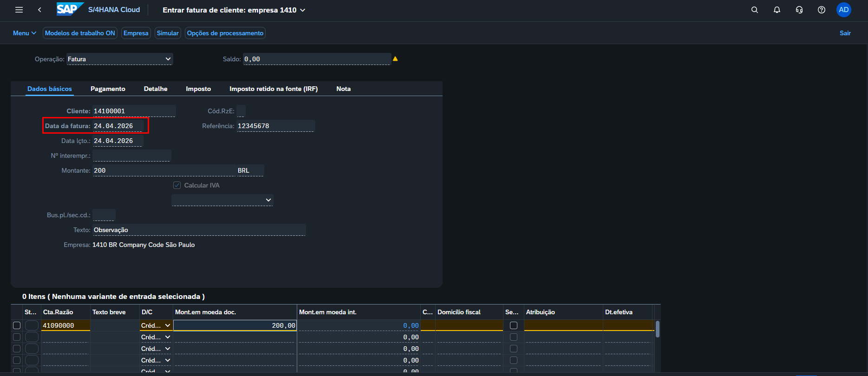Click the Mont.em moeda doc. column header
This screenshot has height=376, width=868.
235,312
